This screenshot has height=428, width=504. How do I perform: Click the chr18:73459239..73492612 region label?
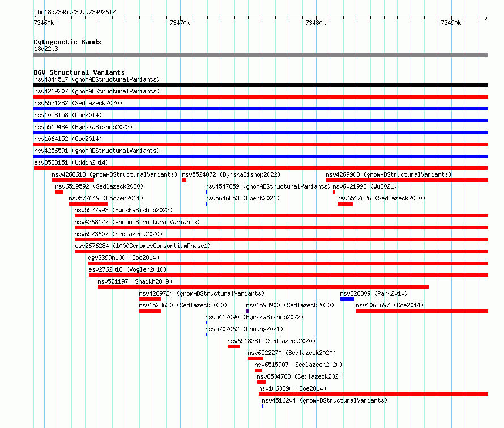click(75, 12)
